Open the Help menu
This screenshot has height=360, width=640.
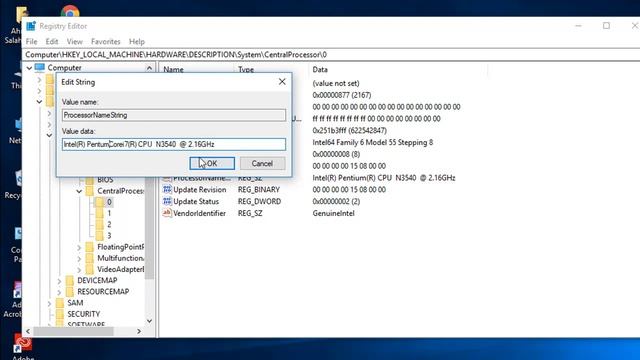(x=137, y=42)
